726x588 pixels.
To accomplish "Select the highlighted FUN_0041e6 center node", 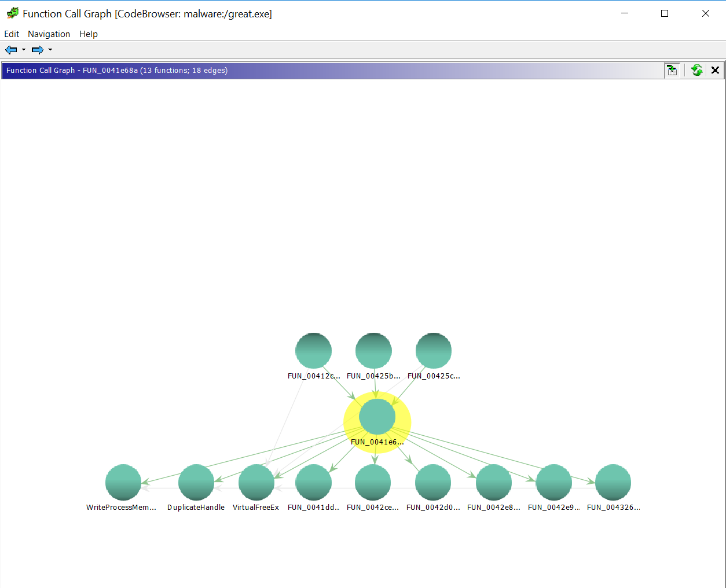I will pyautogui.click(x=377, y=417).
